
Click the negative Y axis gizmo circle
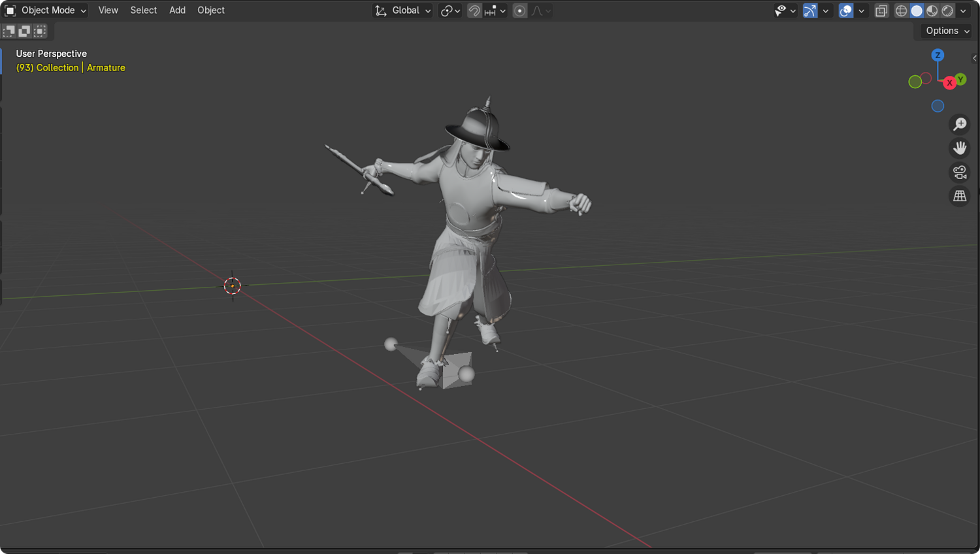[915, 82]
